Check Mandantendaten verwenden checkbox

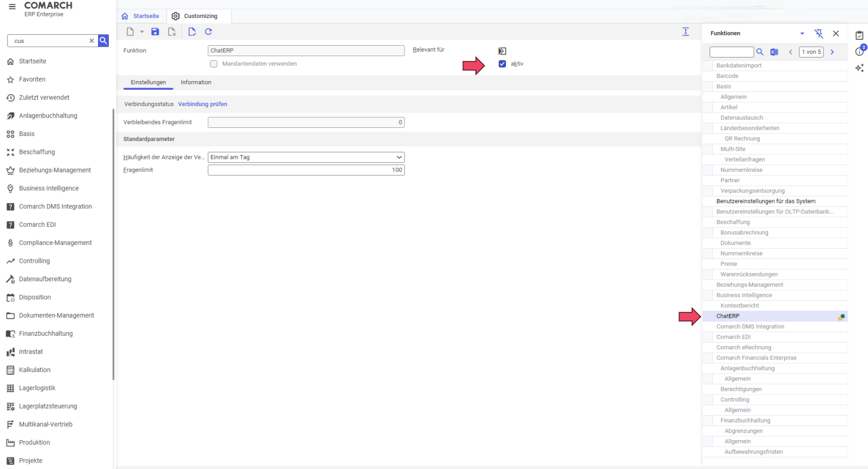(214, 64)
